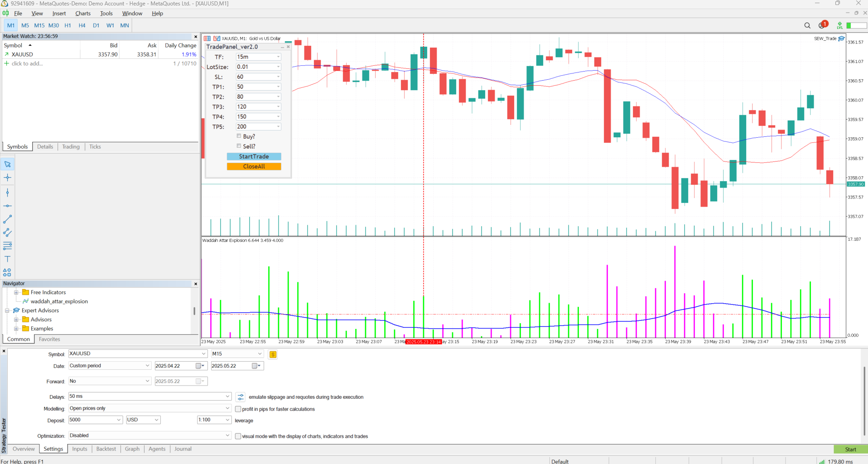Select the horizontal line drawing tool
The height and width of the screenshot is (464, 868).
(x=7, y=206)
